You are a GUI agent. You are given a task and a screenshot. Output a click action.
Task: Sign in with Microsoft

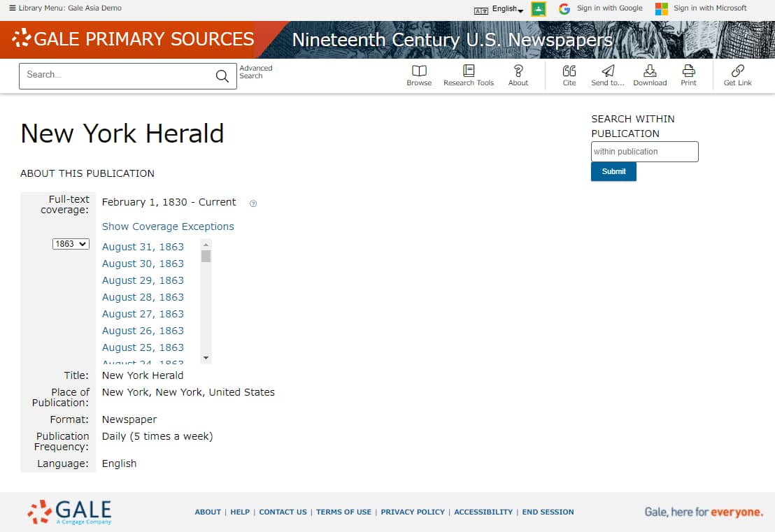point(701,8)
